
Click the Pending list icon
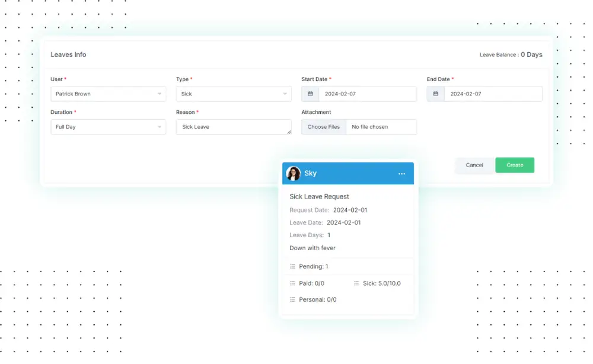[x=292, y=267]
